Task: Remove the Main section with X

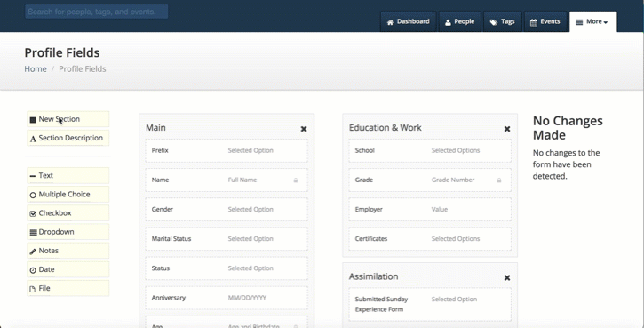Action: point(304,129)
